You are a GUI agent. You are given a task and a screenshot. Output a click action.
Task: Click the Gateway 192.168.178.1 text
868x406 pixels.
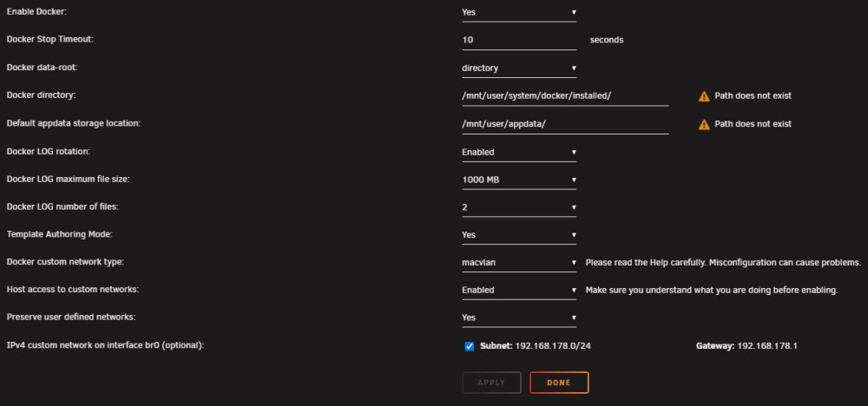coord(746,346)
